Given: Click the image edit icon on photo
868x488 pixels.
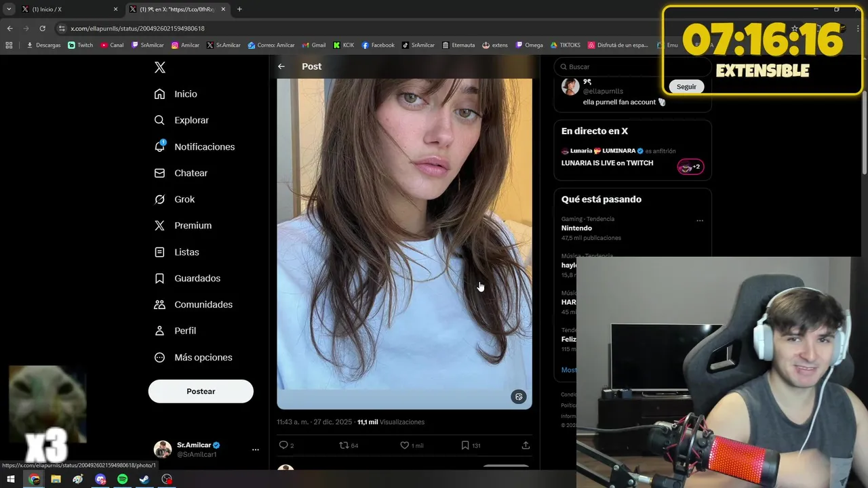Looking at the screenshot, I should pyautogui.click(x=519, y=397).
